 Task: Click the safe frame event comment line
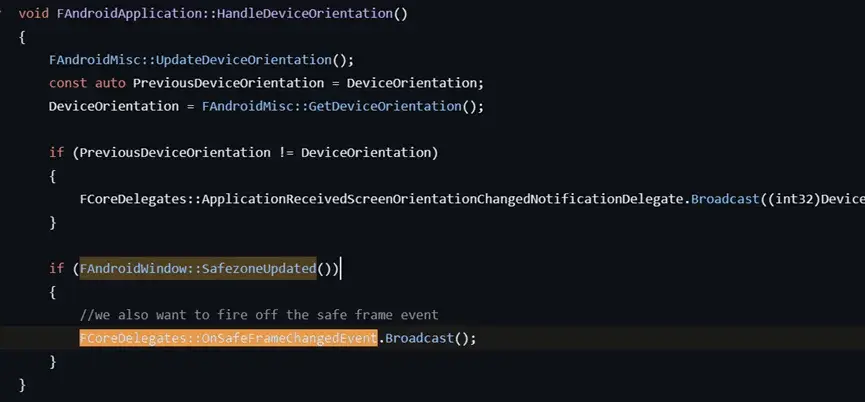tap(259, 315)
